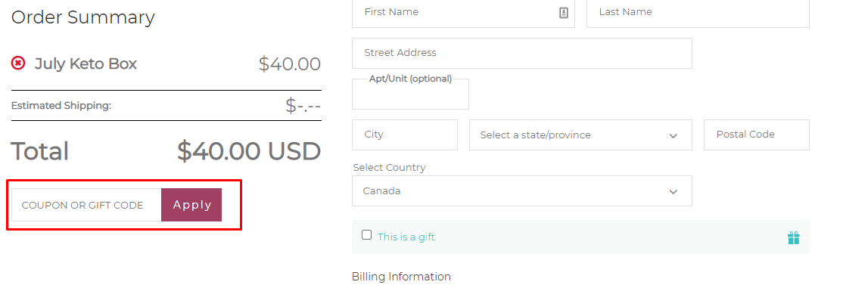Click the 'This is a gift' link text
The width and height of the screenshot is (868, 291).
point(406,237)
